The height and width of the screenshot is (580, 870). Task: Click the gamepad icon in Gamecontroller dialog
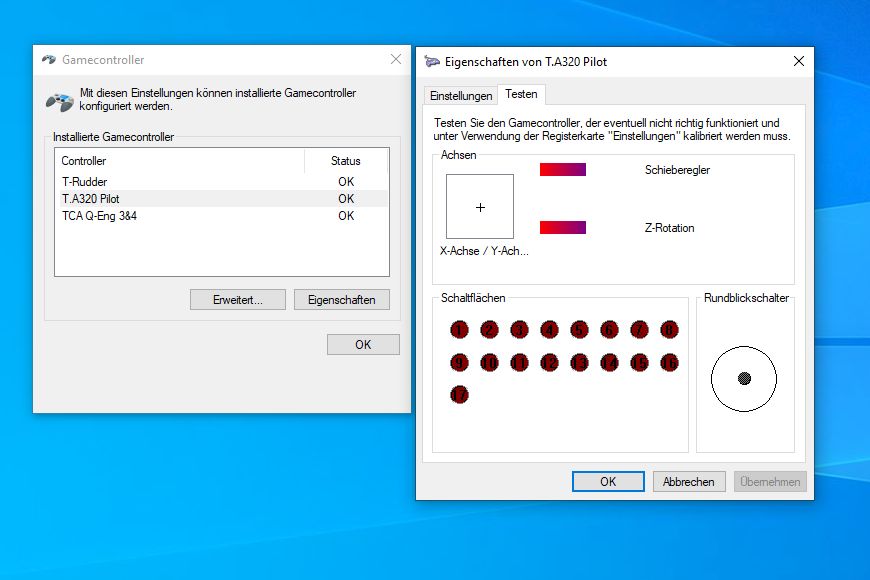(x=59, y=101)
